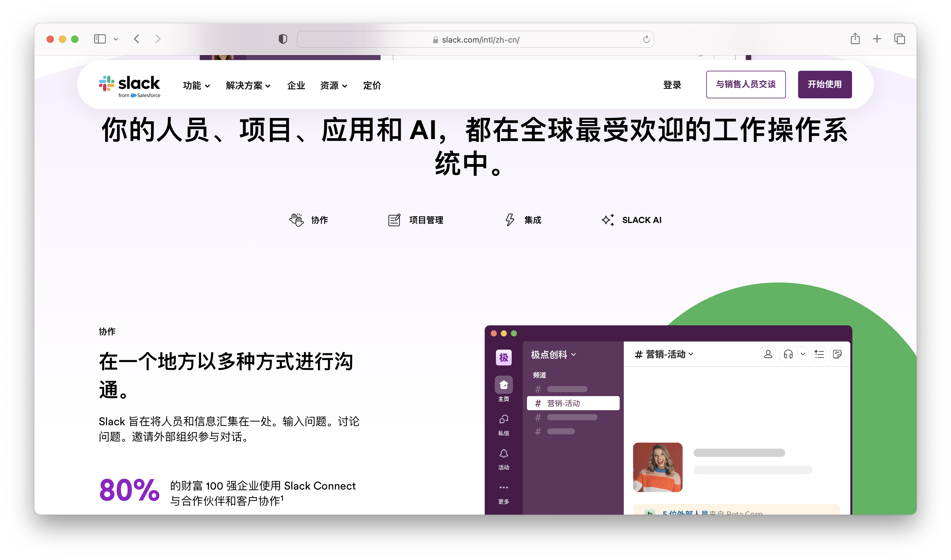Click the new tab plus icon
The image size is (951, 560).
click(x=877, y=39)
